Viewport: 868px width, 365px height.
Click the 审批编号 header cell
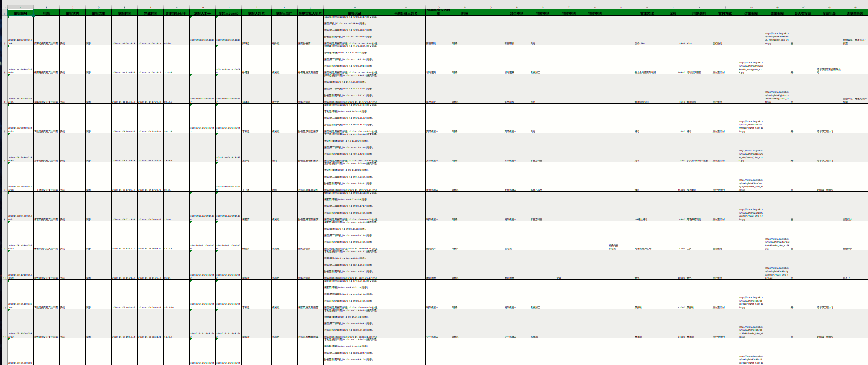(x=20, y=13)
